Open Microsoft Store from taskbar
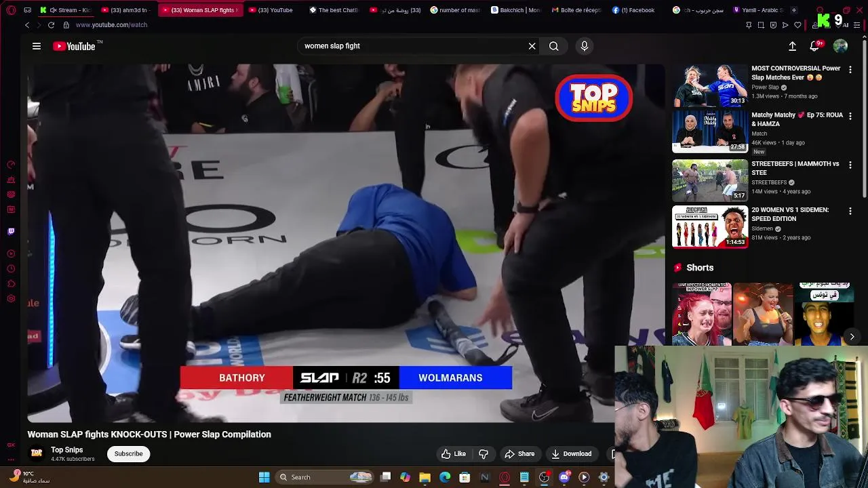868x488 pixels. click(465, 477)
